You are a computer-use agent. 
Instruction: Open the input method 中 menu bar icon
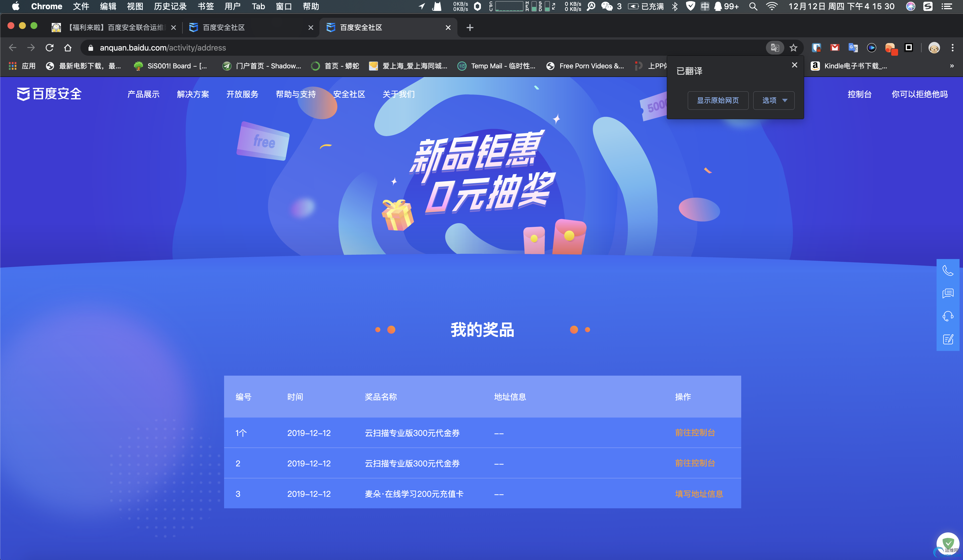point(705,7)
